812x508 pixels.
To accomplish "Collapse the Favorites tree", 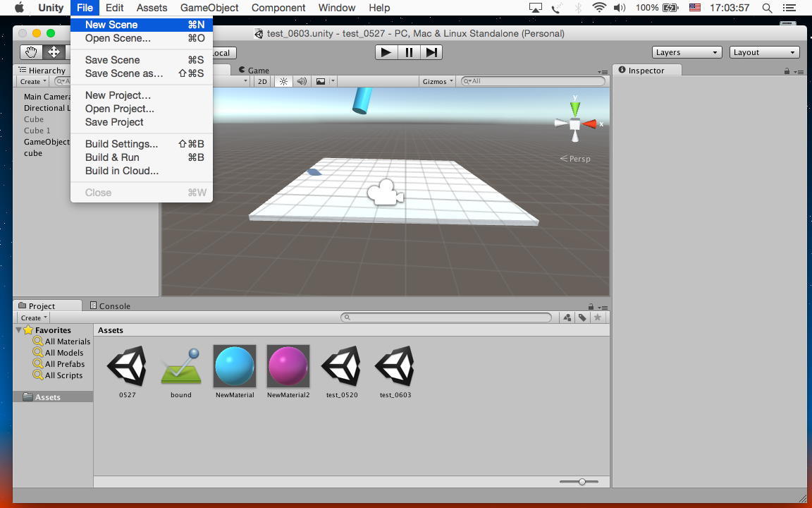I will 18,329.
